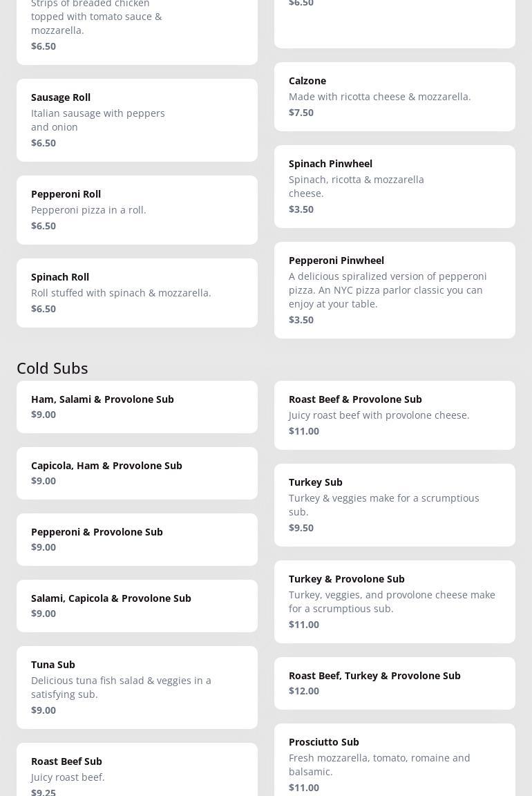Choose the Spinach Roll item
The image size is (532, 796).
point(137,293)
